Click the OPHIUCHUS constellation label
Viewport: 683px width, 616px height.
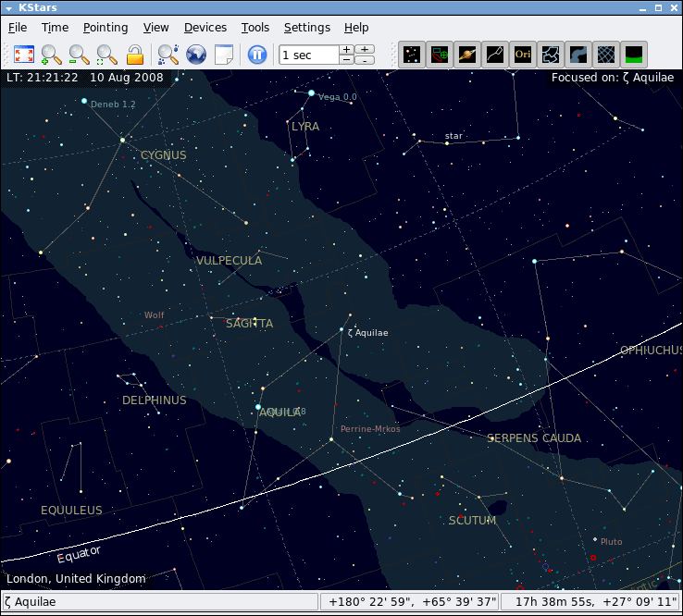tap(651, 351)
